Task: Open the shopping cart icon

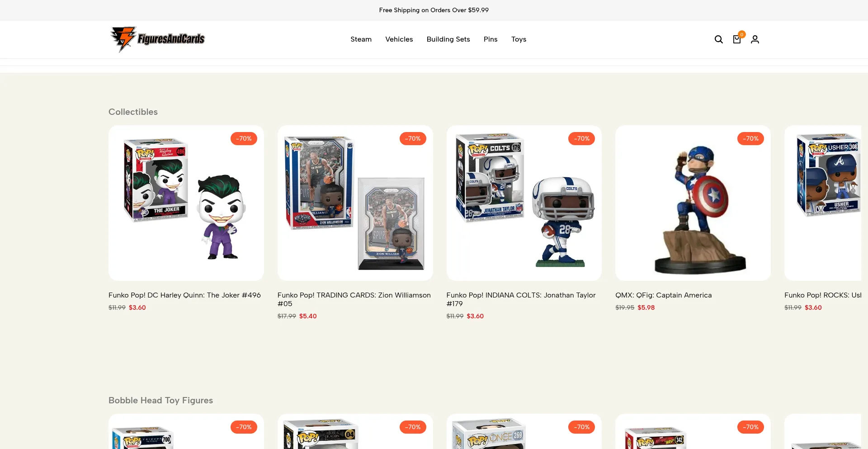Action: coord(736,40)
